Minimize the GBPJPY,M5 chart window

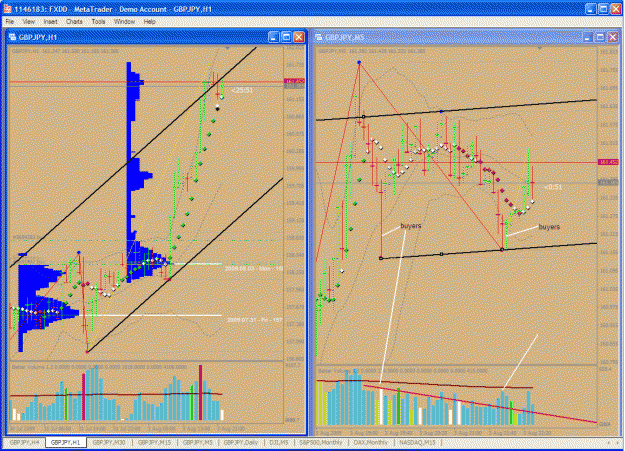[x=588, y=37]
